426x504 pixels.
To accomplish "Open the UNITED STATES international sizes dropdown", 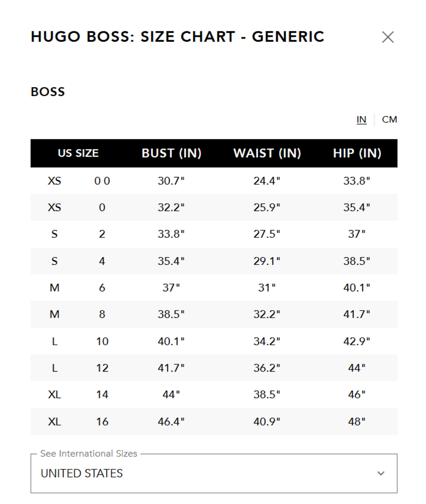I will click(x=213, y=473).
